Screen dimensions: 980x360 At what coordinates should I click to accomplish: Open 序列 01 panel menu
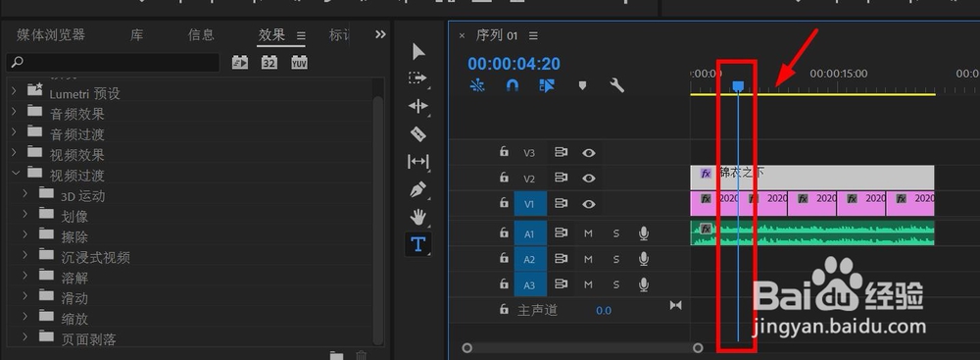tap(533, 35)
